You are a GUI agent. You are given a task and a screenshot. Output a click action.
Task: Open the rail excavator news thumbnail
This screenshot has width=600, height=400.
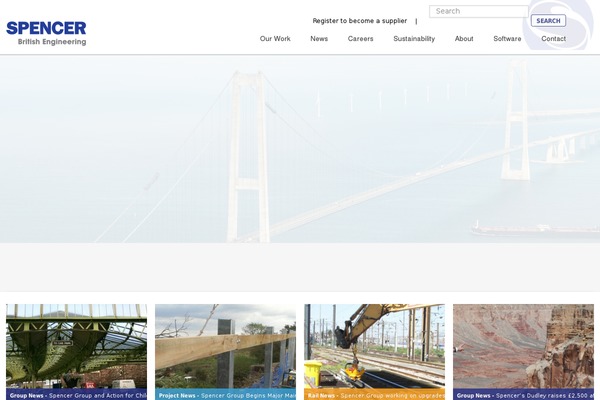click(x=375, y=346)
